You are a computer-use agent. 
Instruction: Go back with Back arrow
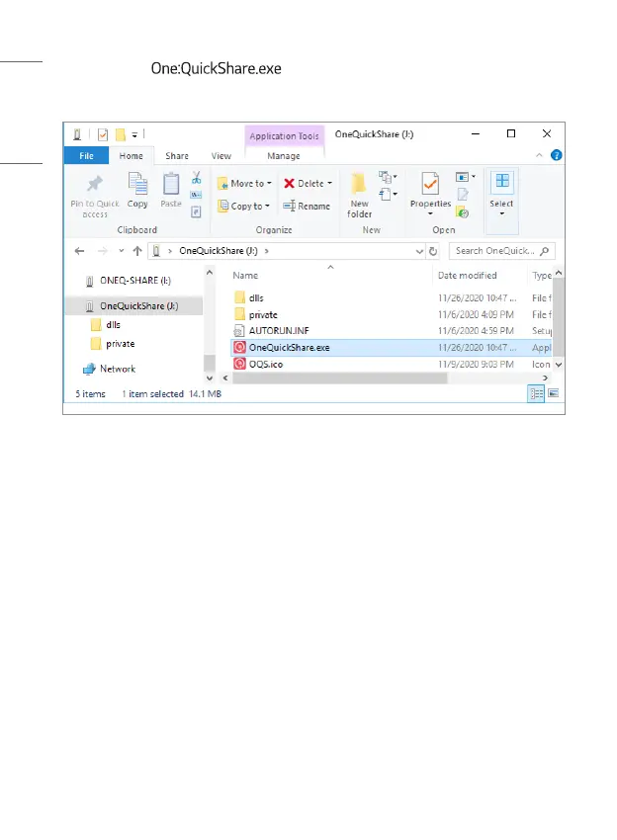[x=79, y=251]
